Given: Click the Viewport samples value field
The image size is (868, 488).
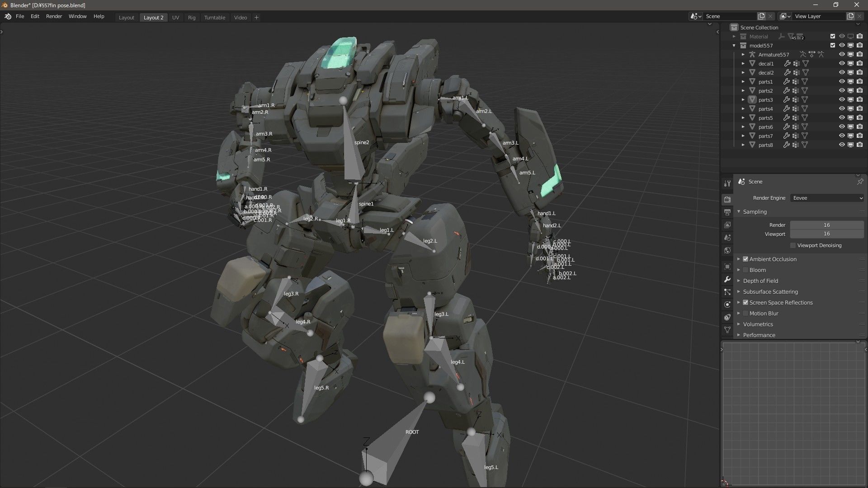Looking at the screenshot, I should [827, 234].
